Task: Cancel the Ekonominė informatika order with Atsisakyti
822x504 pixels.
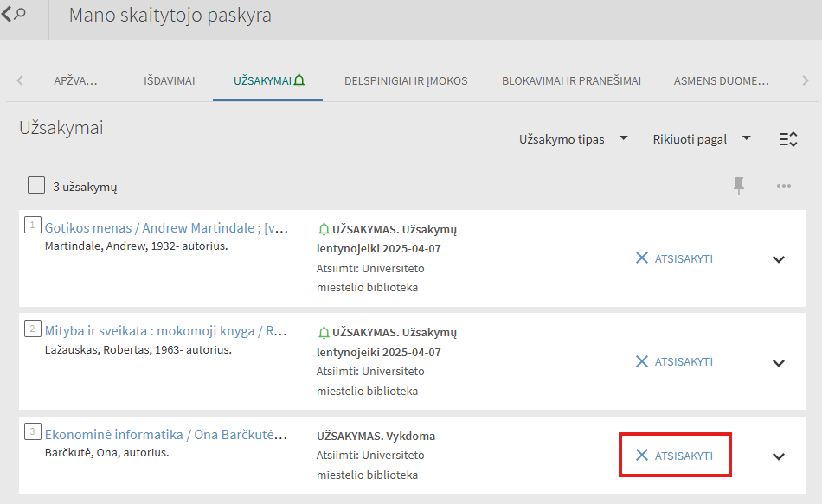Action: coord(674,456)
